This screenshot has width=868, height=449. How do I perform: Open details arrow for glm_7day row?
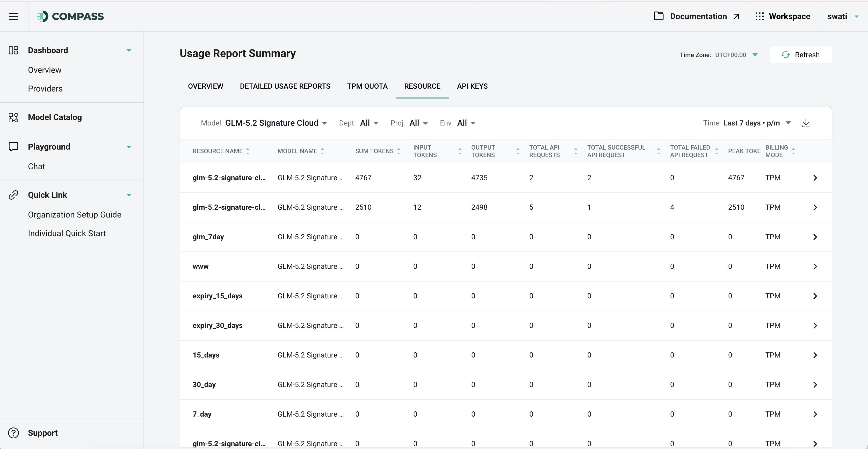coord(815,237)
